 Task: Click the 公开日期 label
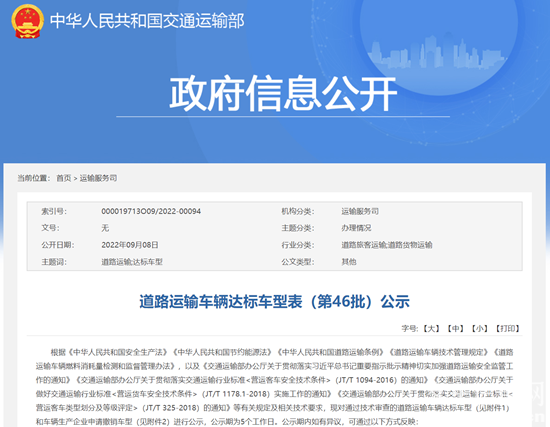[x=58, y=245]
